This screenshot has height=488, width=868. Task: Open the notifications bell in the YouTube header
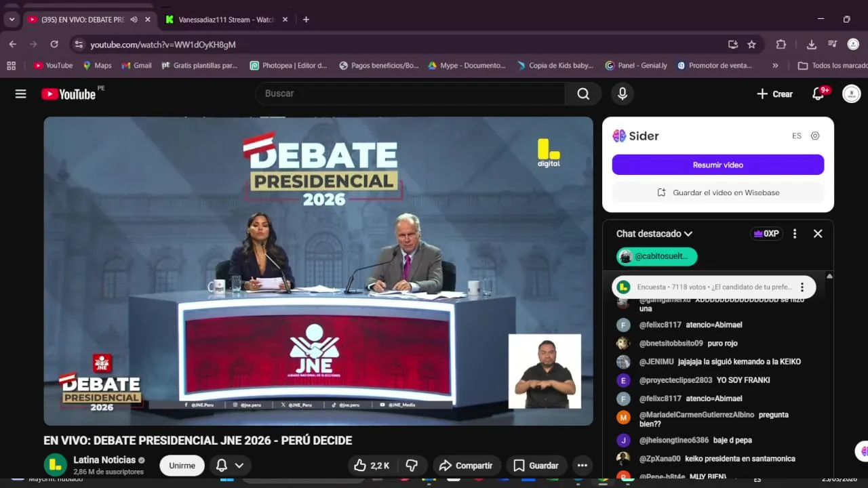(819, 94)
